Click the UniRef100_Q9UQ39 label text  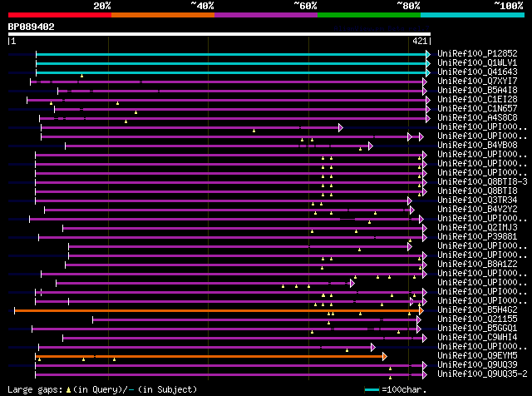pos(477,365)
